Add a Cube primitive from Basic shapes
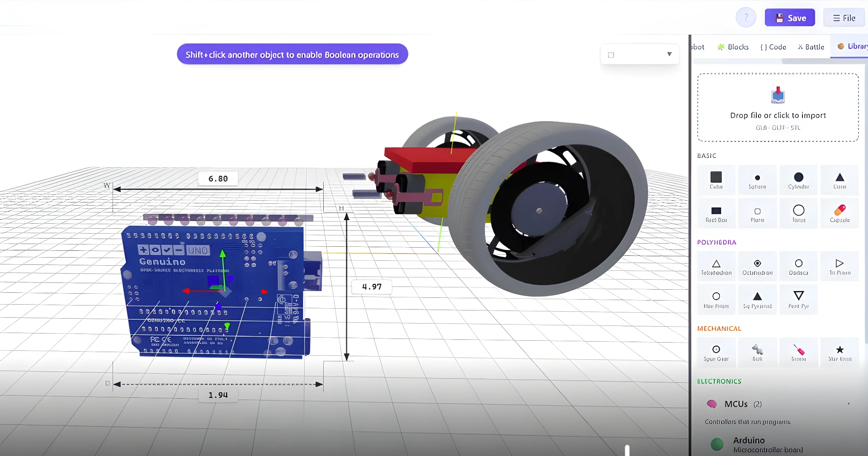This screenshot has width=868, height=456. tap(716, 180)
